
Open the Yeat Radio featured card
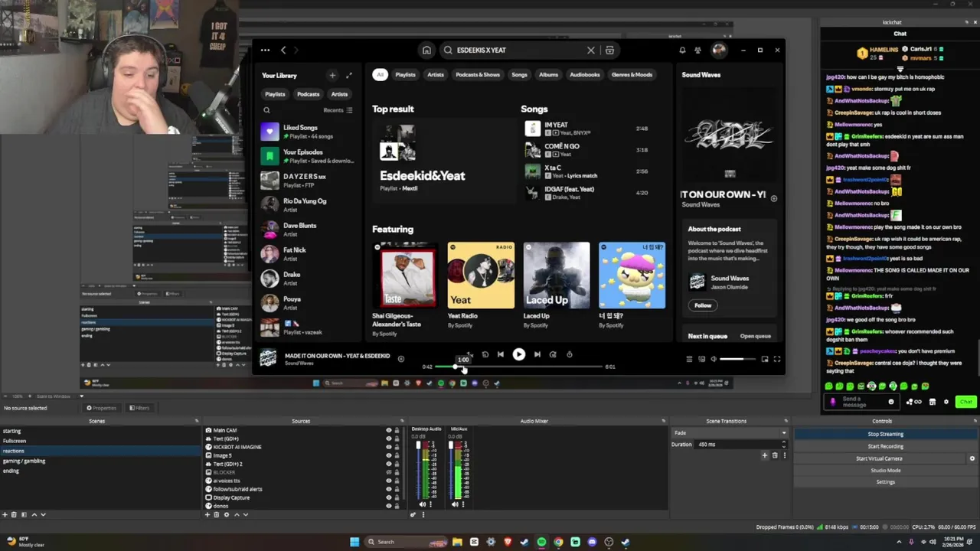[481, 285]
